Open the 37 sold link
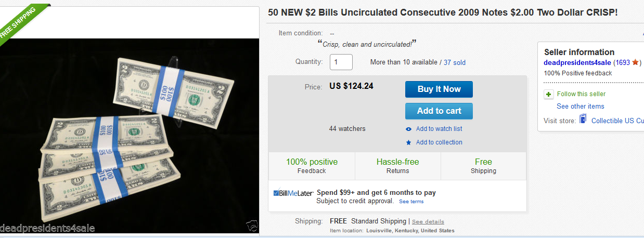644x238 pixels. pos(455,62)
